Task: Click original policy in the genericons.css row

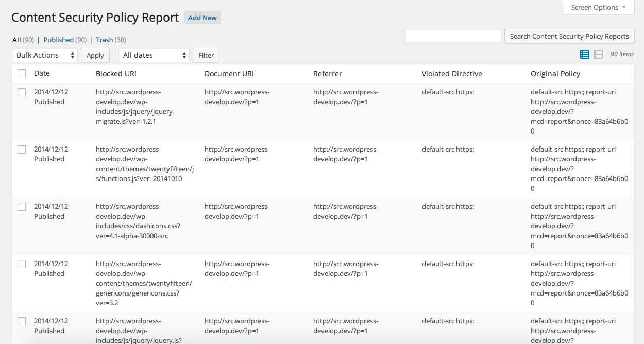Action: point(580,283)
